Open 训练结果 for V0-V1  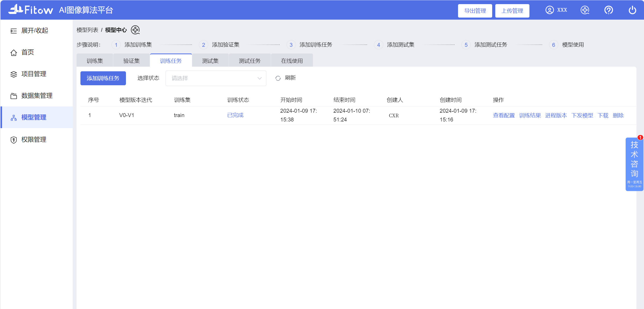tap(530, 115)
